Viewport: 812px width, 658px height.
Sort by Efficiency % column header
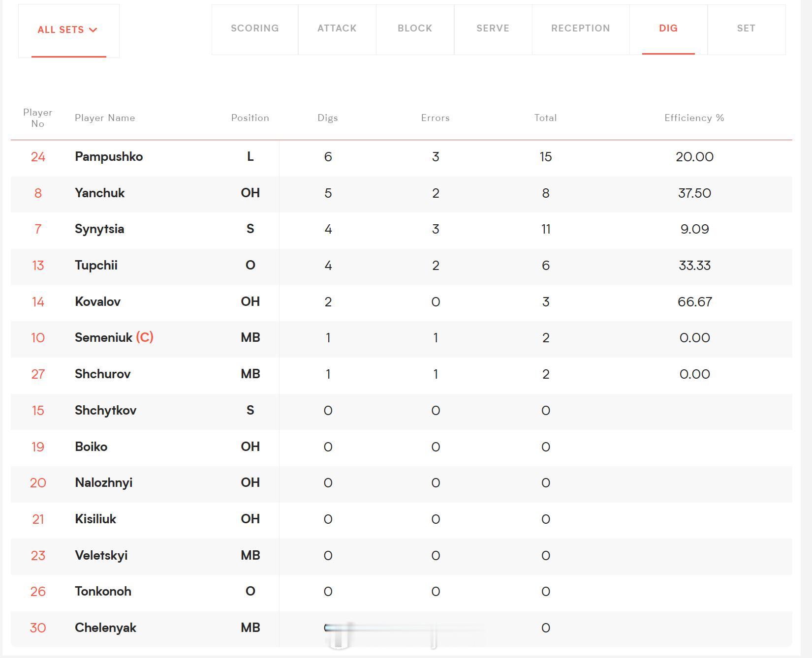coord(694,118)
